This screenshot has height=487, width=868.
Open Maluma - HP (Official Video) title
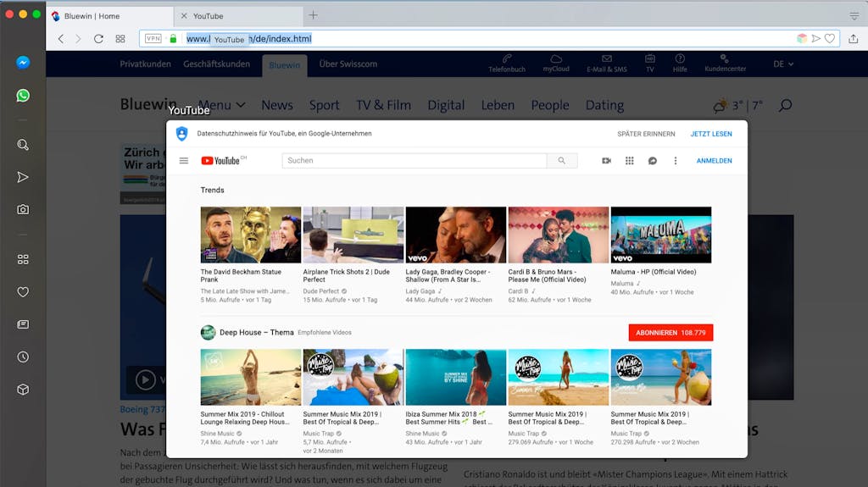point(654,272)
